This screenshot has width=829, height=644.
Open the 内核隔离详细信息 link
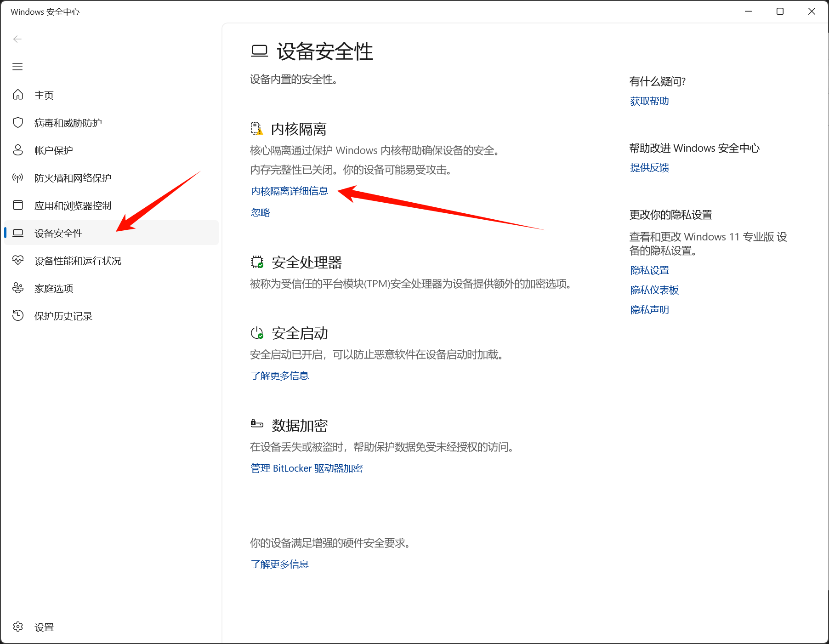[x=290, y=191]
